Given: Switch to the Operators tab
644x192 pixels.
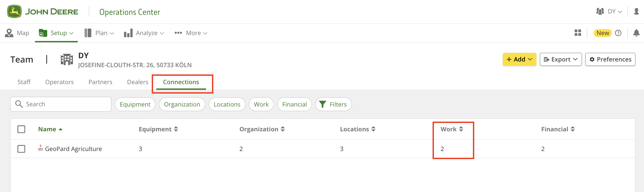Looking at the screenshot, I should (x=59, y=82).
